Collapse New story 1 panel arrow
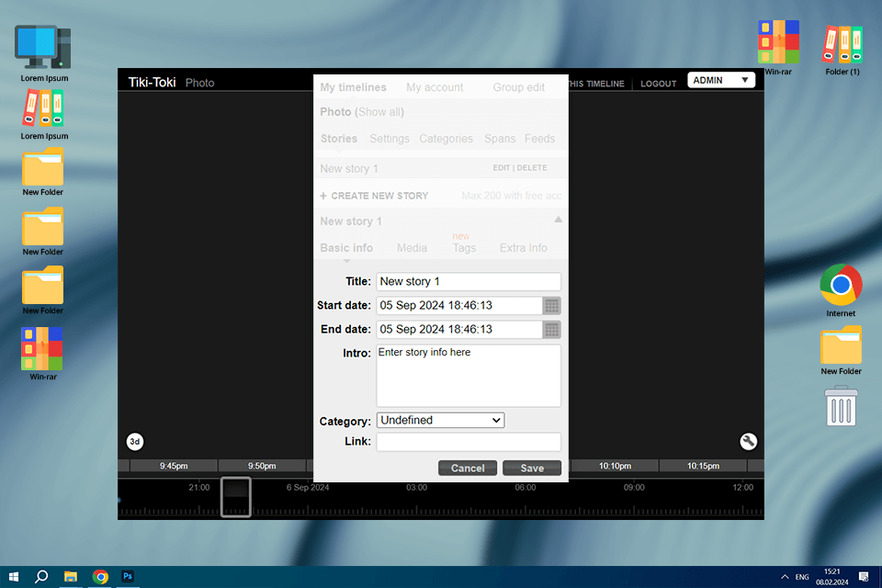 point(558,220)
